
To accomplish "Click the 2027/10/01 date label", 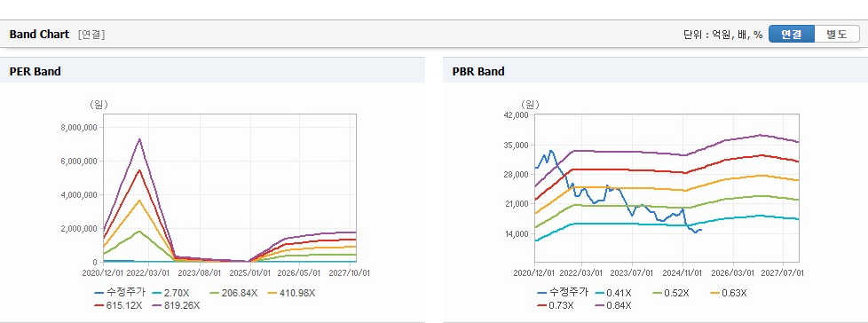I will pos(351,272).
